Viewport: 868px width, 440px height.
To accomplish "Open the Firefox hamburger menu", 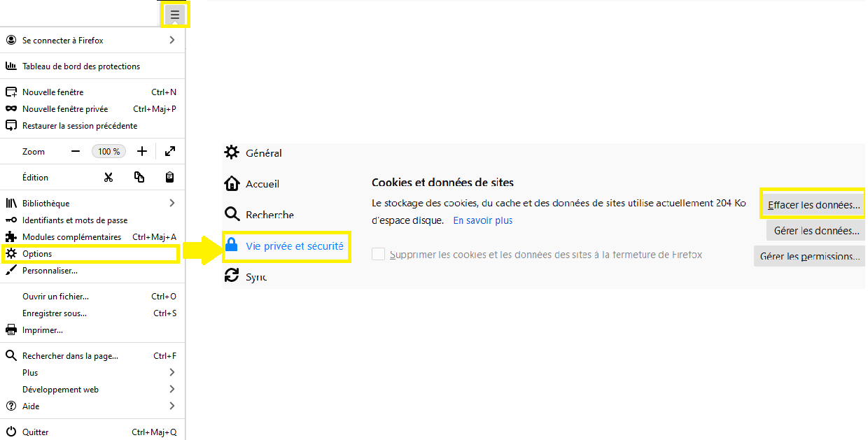I will click(x=175, y=15).
